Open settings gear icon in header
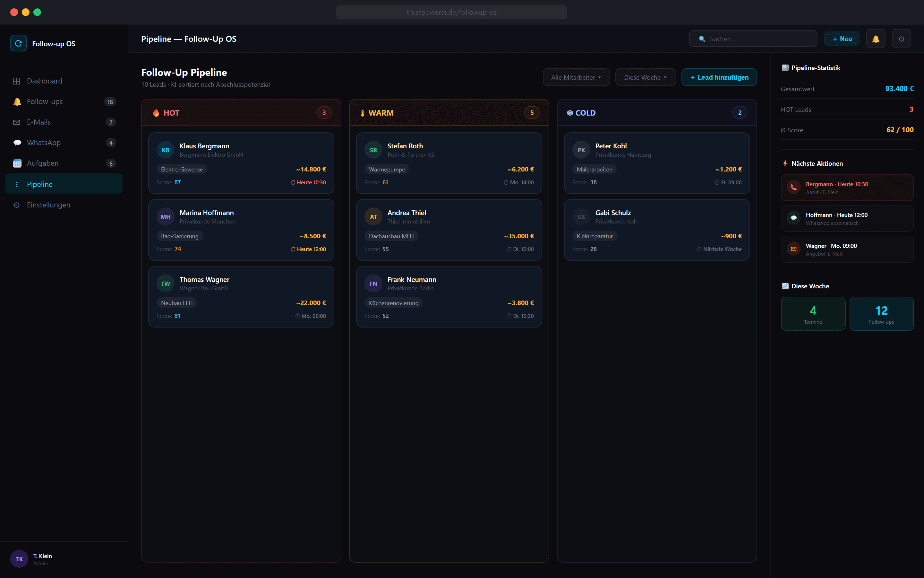The width and height of the screenshot is (924, 578). point(901,39)
